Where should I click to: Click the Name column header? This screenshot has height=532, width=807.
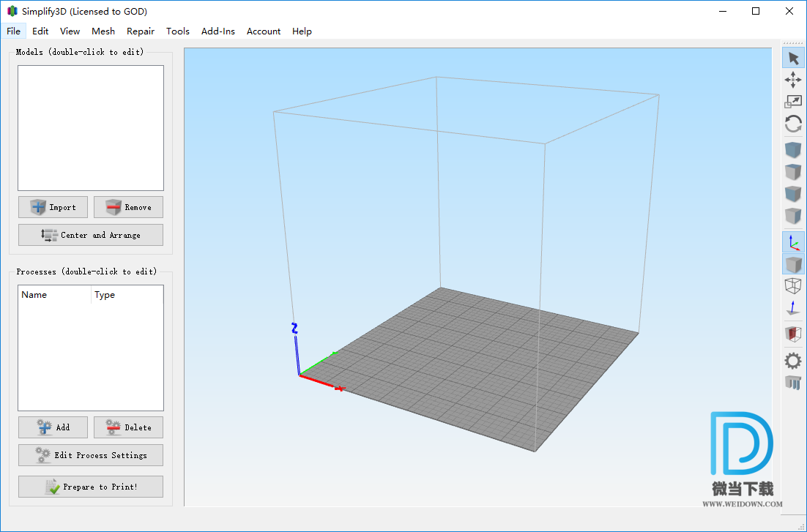(x=55, y=295)
